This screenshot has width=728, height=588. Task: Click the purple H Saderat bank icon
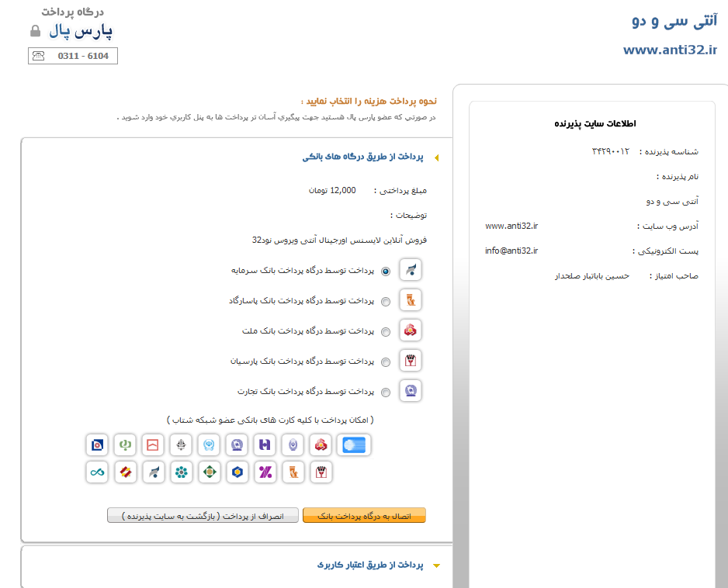coord(265,445)
